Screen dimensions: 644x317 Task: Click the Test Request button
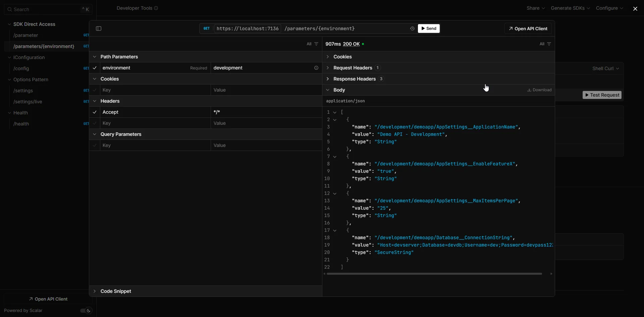(x=602, y=95)
